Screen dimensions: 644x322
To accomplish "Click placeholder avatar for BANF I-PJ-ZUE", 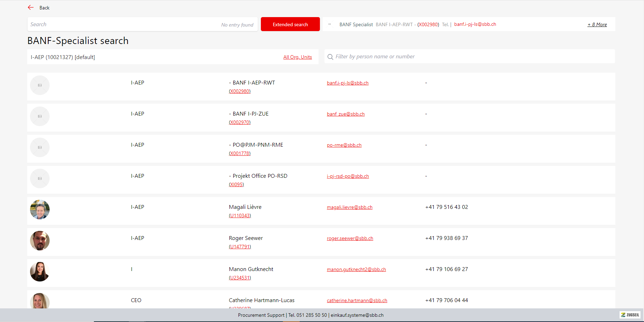I will pos(40,116).
